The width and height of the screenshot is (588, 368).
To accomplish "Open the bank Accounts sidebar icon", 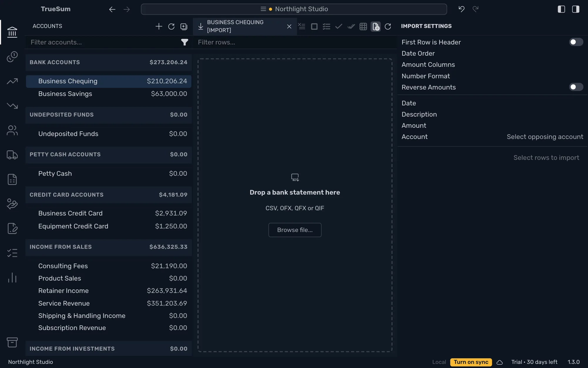I will tap(12, 32).
